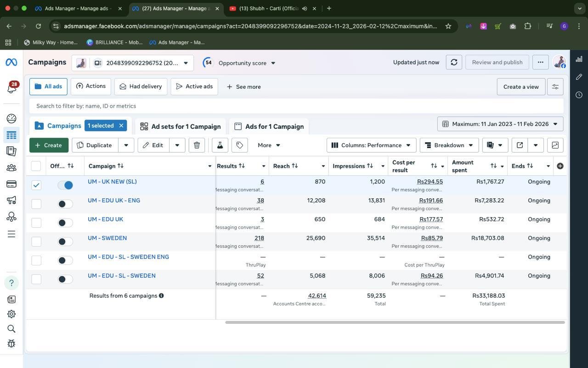
Task: Click browser address bar URL
Action: coord(250,26)
